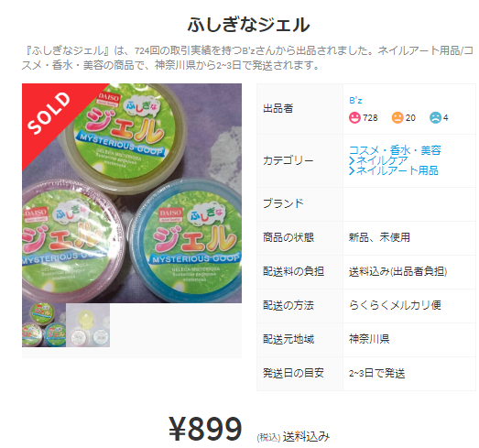Click the 728 good ratings count

pyautogui.click(x=370, y=118)
